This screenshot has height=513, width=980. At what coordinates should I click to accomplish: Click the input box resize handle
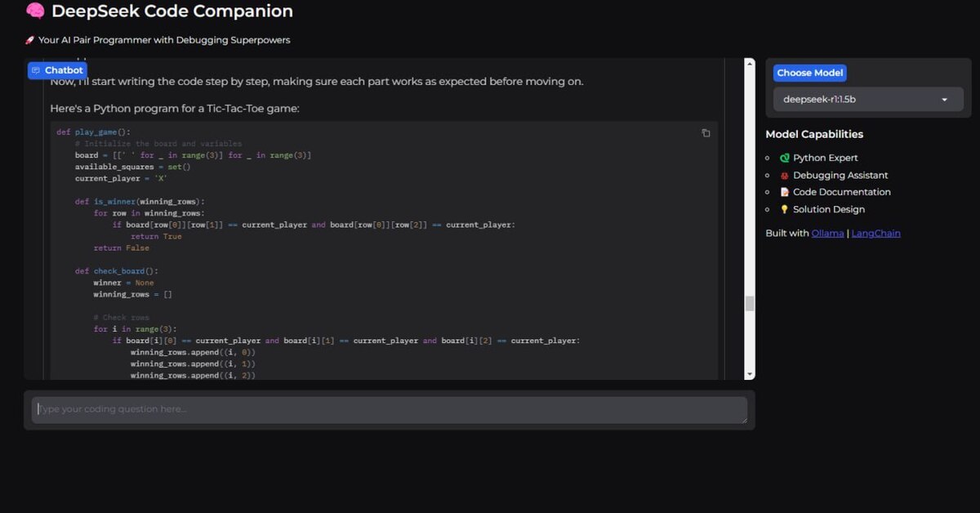(x=743, y=420)
